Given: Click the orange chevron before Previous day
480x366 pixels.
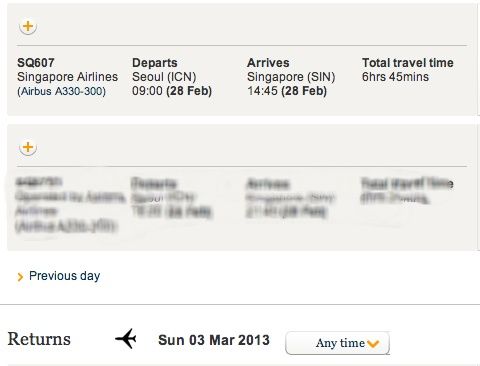Looking at the screenshot, I should coord(20,277).
